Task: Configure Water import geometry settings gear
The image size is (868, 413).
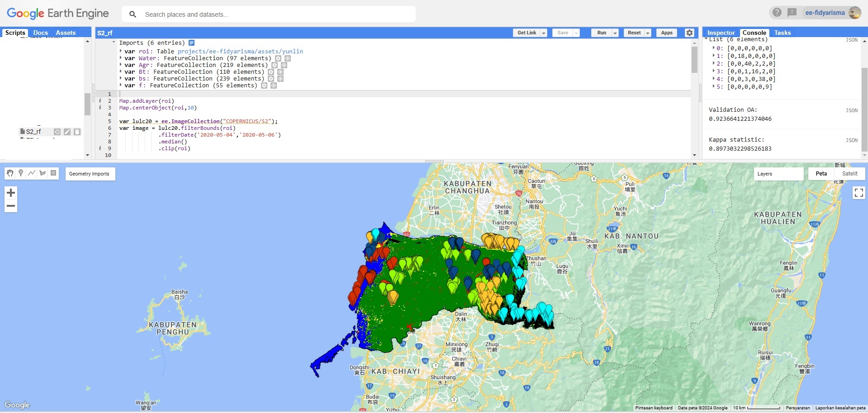Action: (278, 58)
